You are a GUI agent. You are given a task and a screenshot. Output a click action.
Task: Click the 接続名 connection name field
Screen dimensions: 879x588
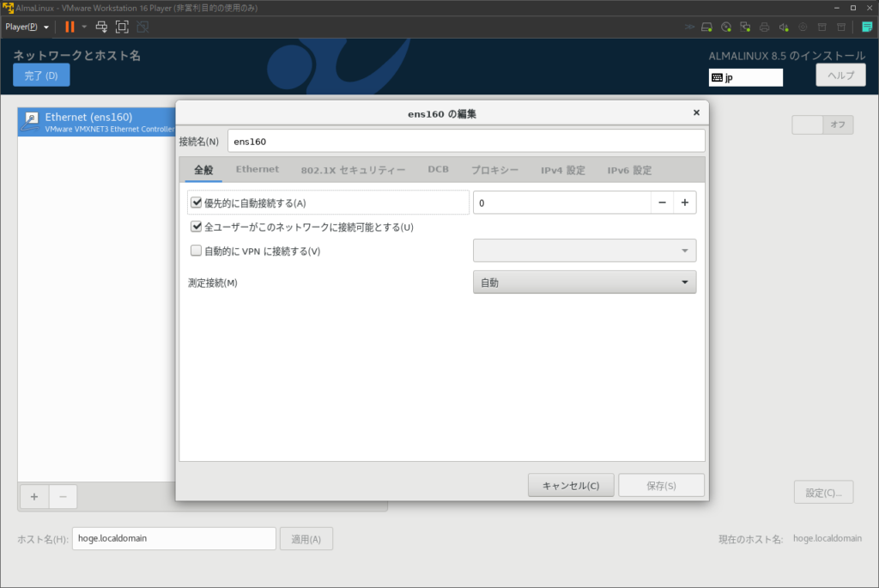[x=466, y=142]
